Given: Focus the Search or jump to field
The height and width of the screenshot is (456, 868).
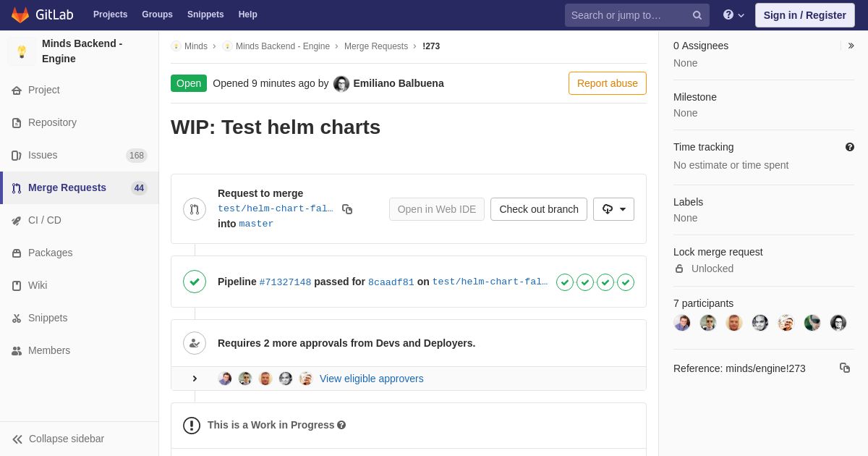Looking at the screenshot, I should click(627, 15).
